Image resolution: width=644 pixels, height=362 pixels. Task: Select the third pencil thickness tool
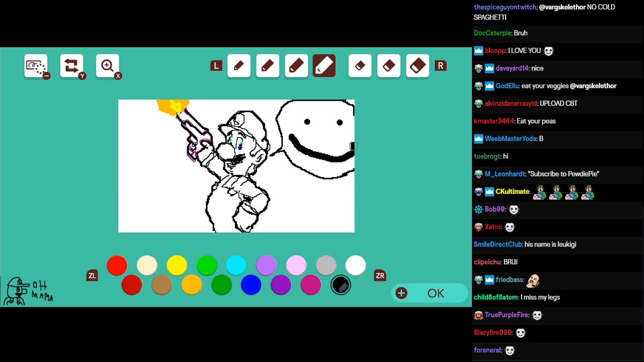pos(296,66)
